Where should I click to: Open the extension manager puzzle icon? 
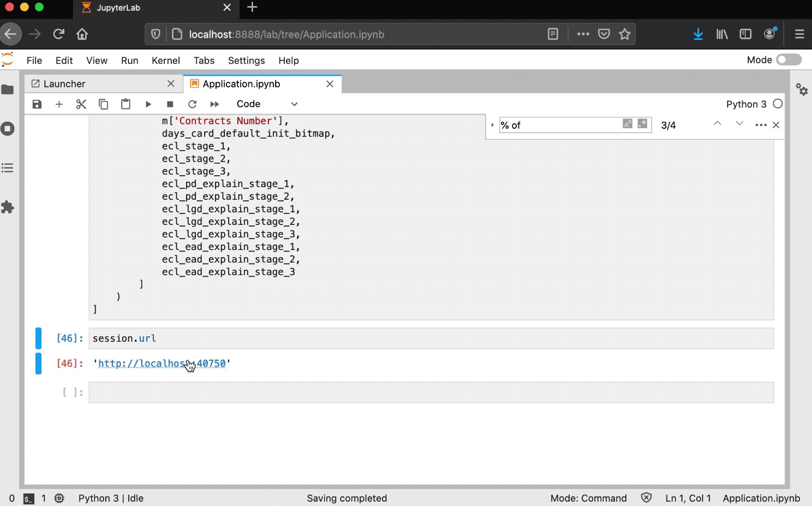tap(8, 207)
